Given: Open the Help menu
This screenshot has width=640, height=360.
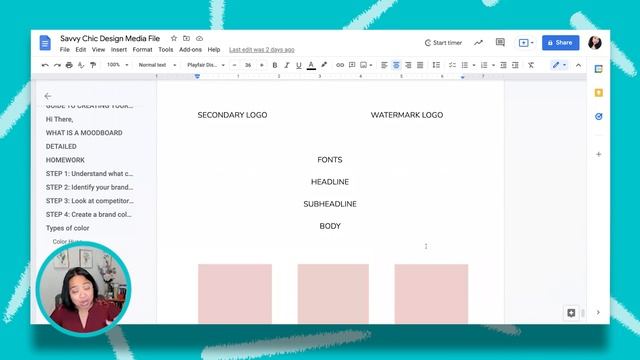Looking at the screenshot, I should 214,49.
